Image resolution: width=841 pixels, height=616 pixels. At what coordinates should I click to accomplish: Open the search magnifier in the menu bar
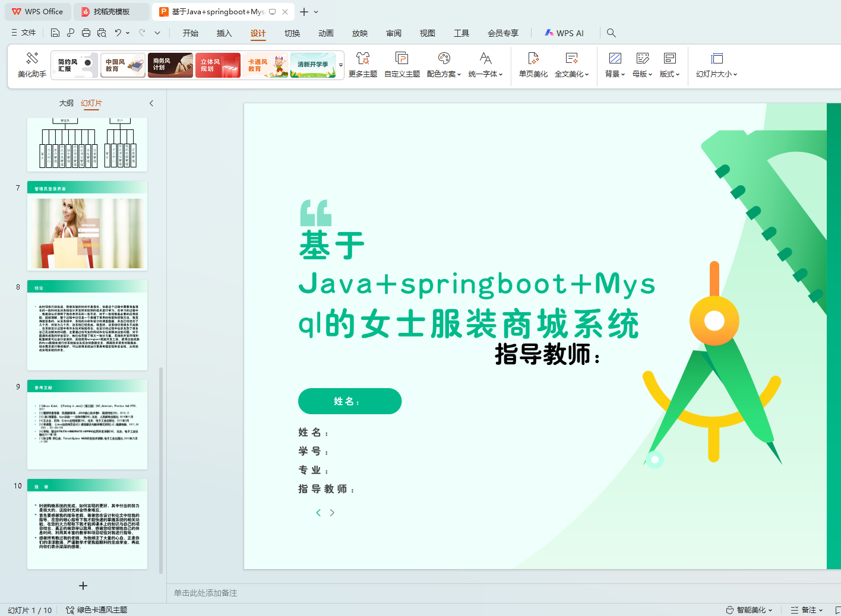click(x=611, y=33)
